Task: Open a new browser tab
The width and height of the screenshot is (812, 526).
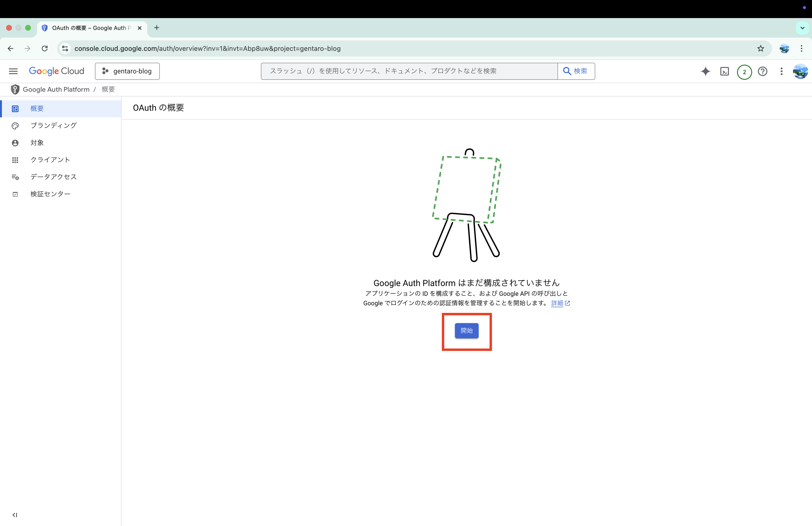Action: (157, 28)
